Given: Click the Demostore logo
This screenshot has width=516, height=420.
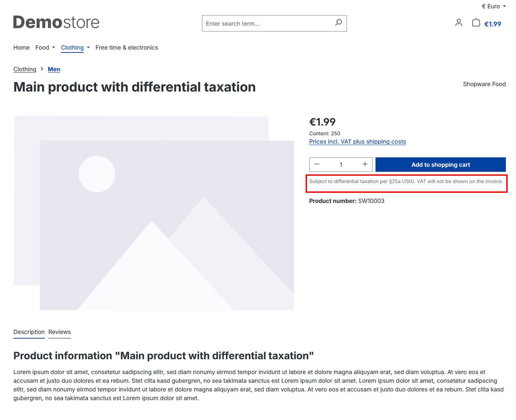Looking at the screenshot, I should [56, 22].
